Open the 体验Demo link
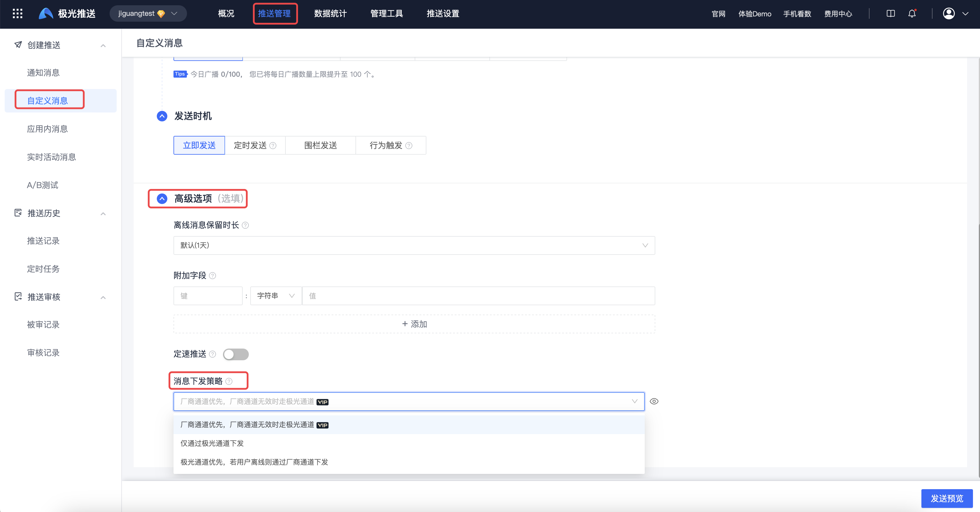Screen dimensions: 980x512 pyautogui.click(x=755, y=14)
